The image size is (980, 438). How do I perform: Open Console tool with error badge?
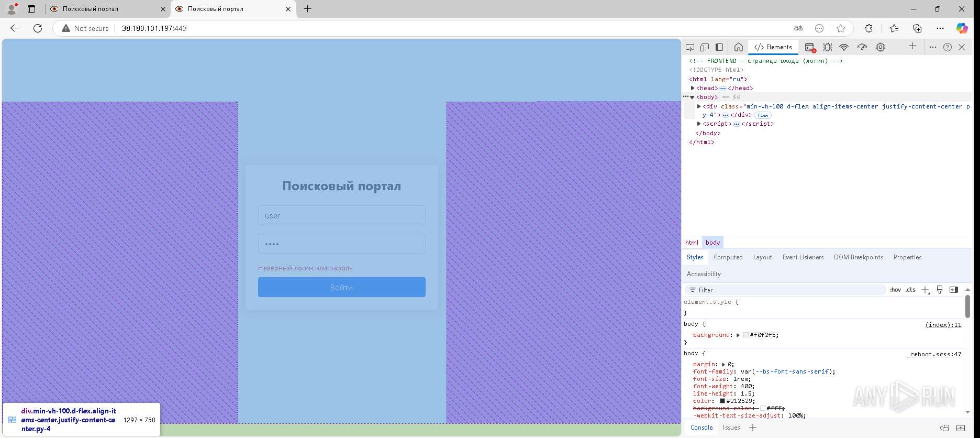810,47
